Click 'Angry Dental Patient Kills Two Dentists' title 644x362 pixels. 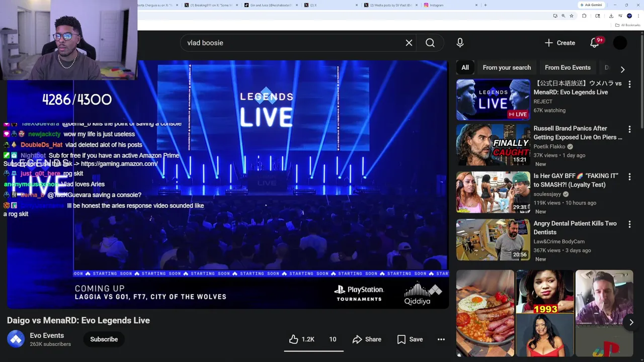575,228
